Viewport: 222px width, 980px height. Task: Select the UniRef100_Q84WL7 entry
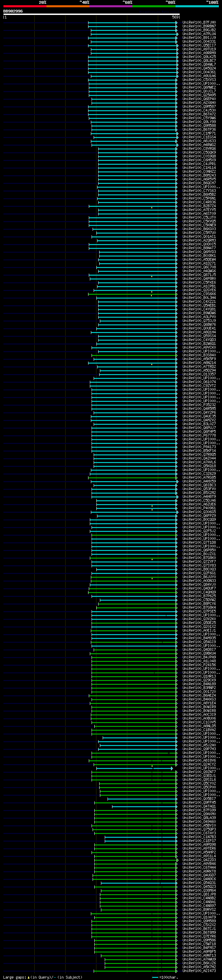coord(199,64)
